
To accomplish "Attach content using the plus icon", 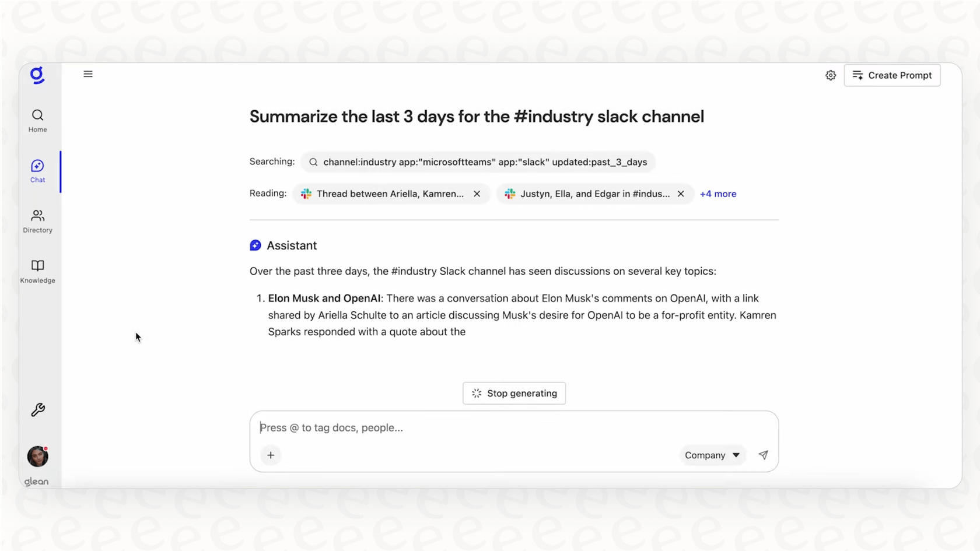I will [x=270, y=455].
